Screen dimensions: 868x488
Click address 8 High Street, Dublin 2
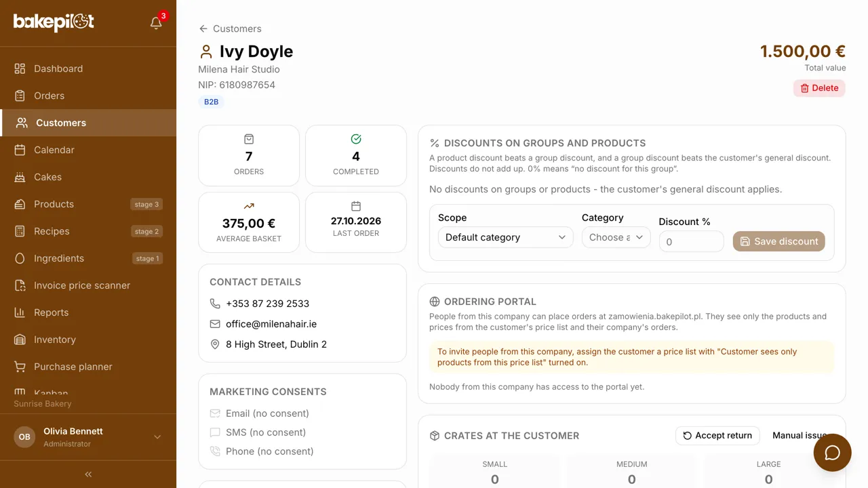pyautogui.click(x=276, y=344)
